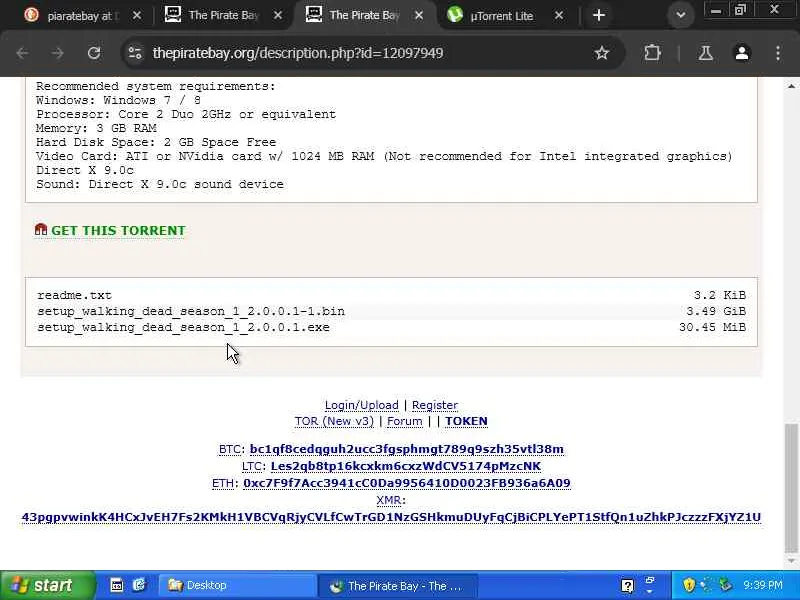Click the magnet icon beside GET THIS TORRENT
Image resolution: width=800 pixels, height=600 pixels.
coord(41,230)
